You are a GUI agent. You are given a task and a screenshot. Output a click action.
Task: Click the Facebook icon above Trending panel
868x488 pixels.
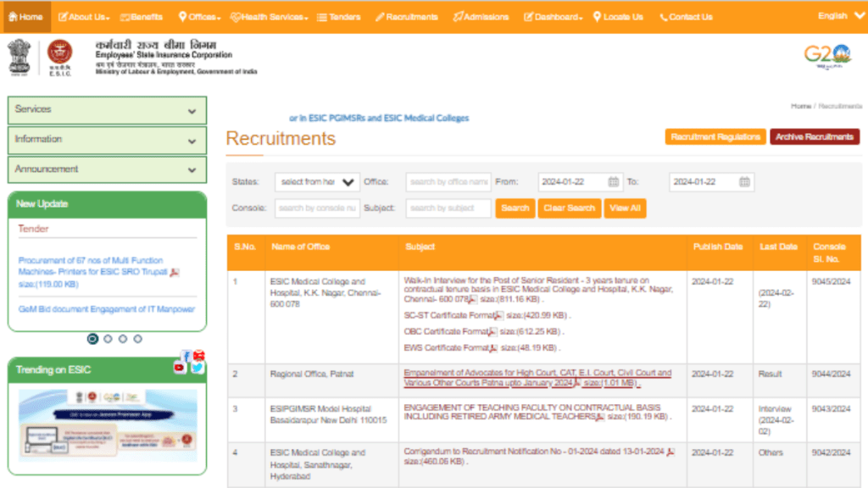[x=186, y=357]
